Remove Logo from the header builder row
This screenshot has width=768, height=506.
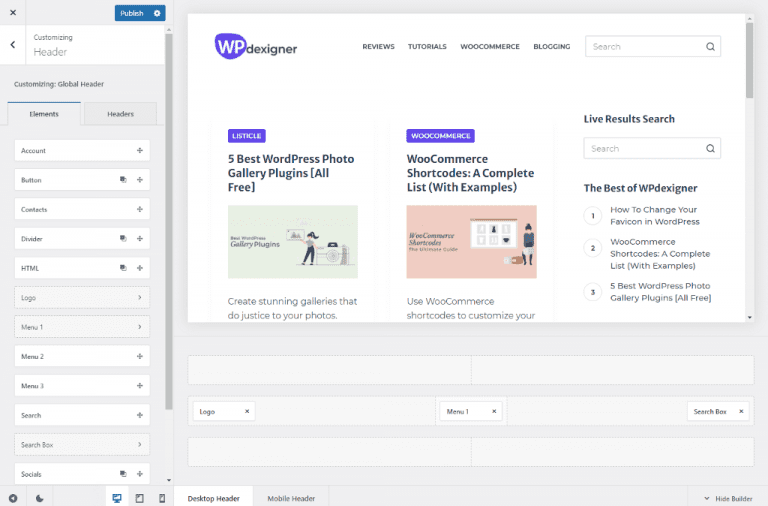(247, 411)
